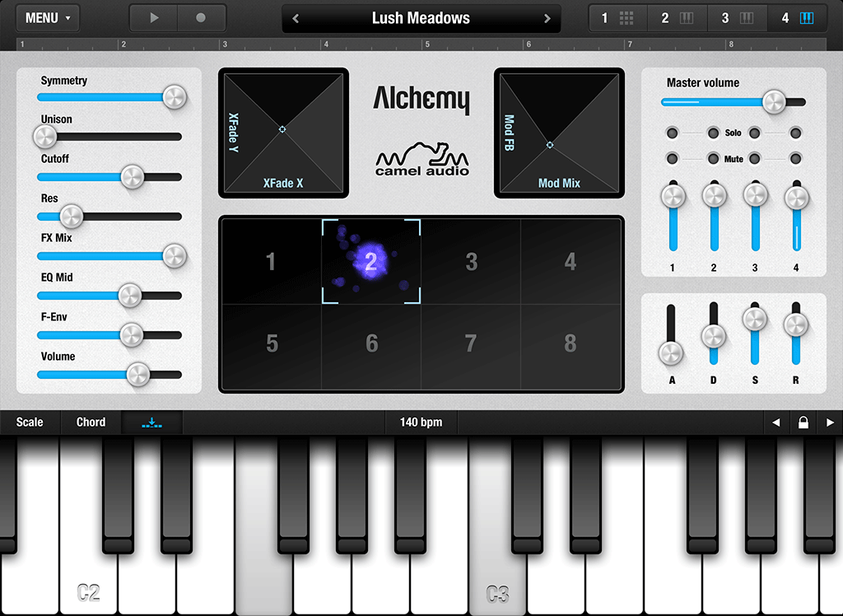This screenshot has width=843, height=616.
Task: Shift keyboard right with the right arrow
Action: (x=830, y=422)
